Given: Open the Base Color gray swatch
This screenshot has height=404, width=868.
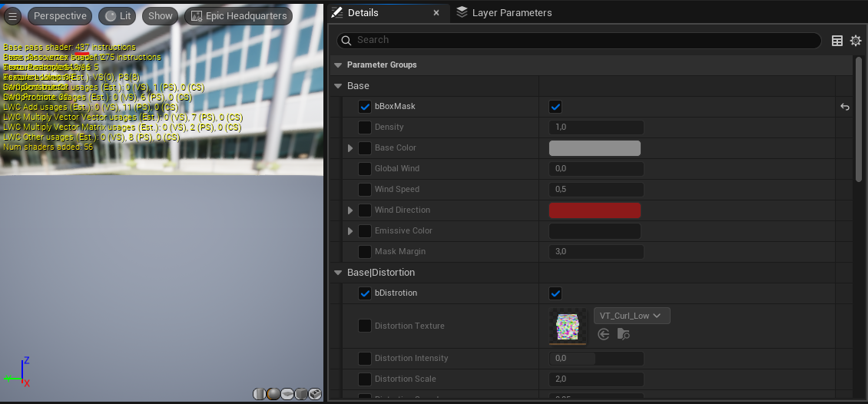Looking at the screenshot, I should (595, 148).
